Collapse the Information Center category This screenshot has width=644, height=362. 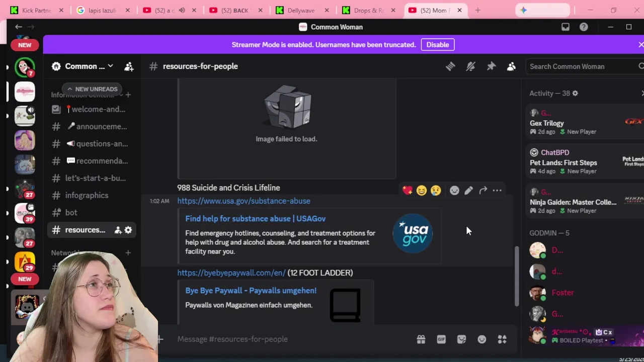pos(83,95)
